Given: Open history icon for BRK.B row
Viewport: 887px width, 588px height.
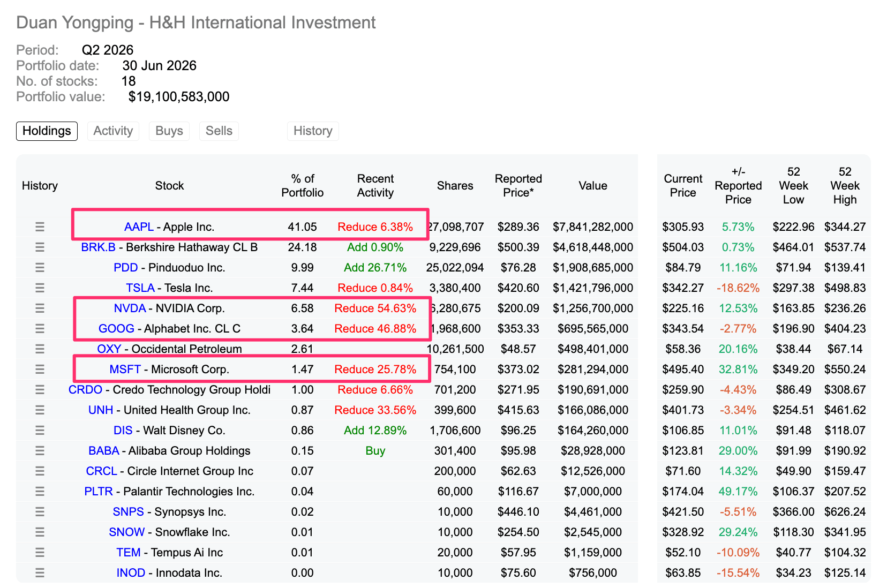Looking at the screenshot, I should (40, 247).
